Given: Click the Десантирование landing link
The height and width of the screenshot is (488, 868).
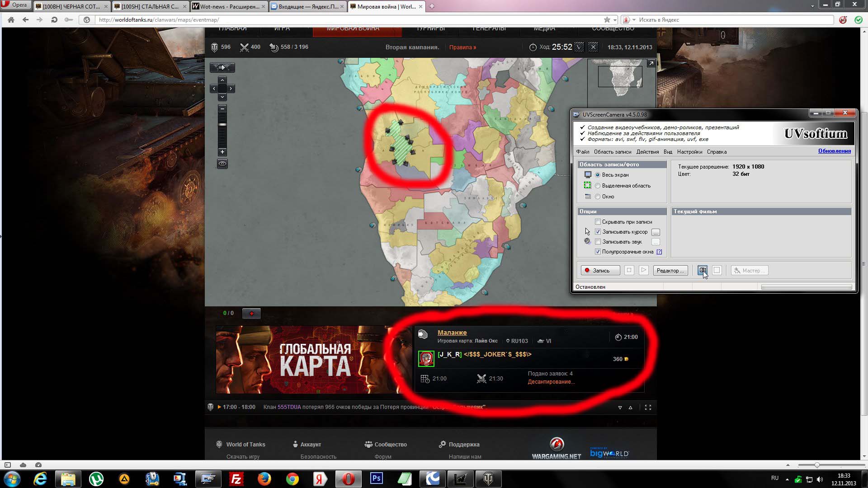Looking at the screenshot, I should click(551, 382).
